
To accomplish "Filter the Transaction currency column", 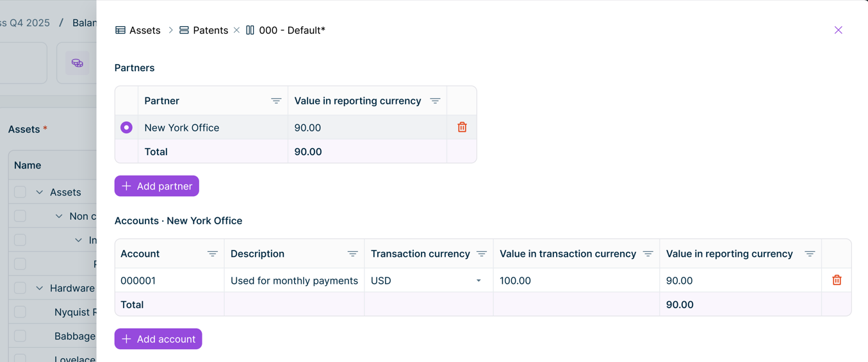I will [482, 254].
